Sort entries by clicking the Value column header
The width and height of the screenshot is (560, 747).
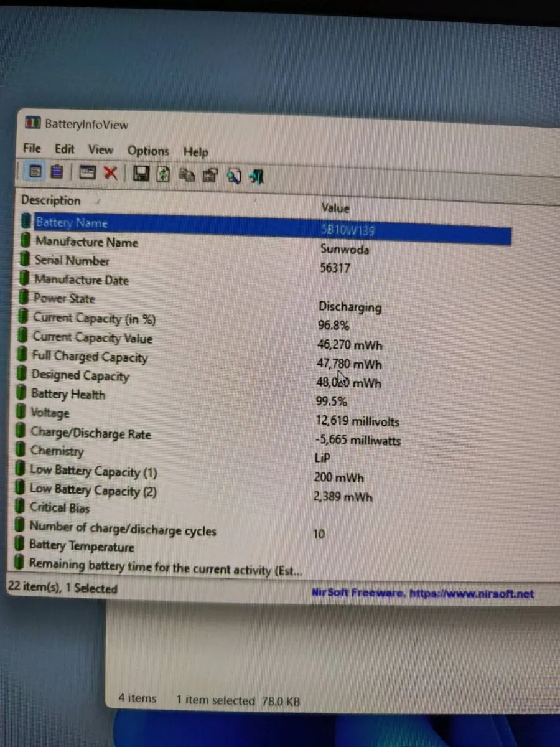click(335, 208)
